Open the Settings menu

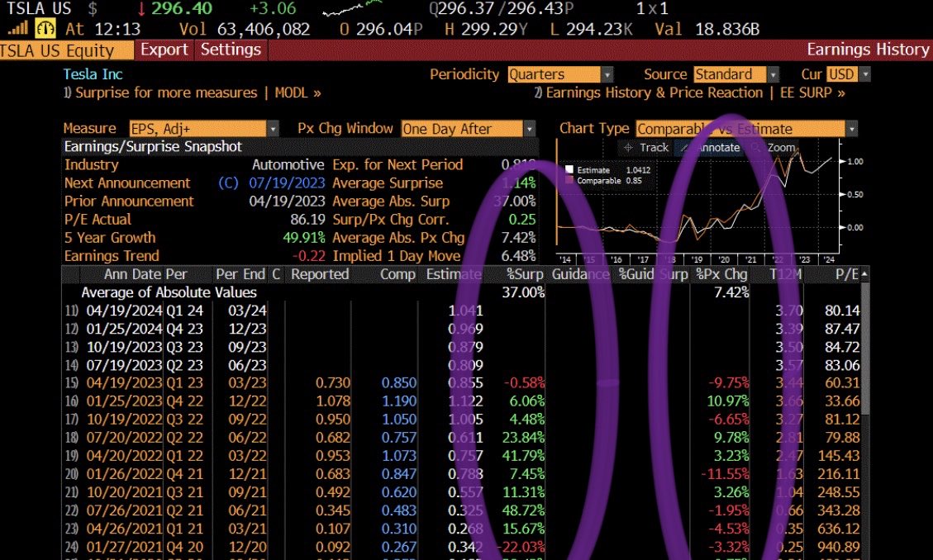coord(231,50)
